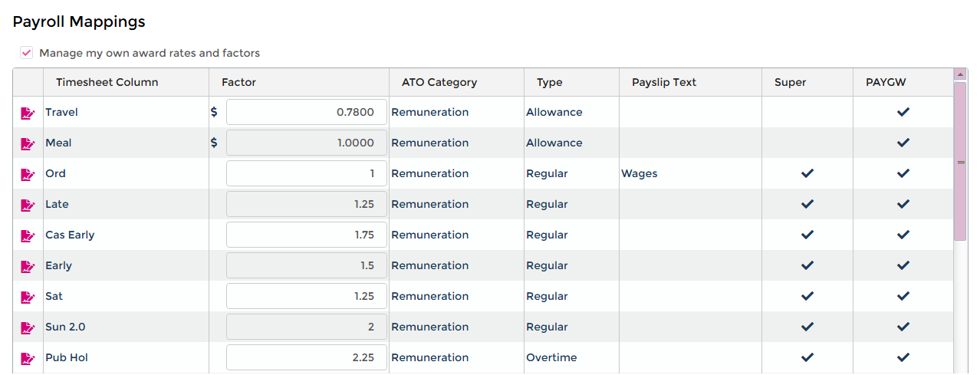This screenshot has height=375, width=980.
Task: Click the edit icon for Late row
Action: pyautogui.click(x=28, y=205)
